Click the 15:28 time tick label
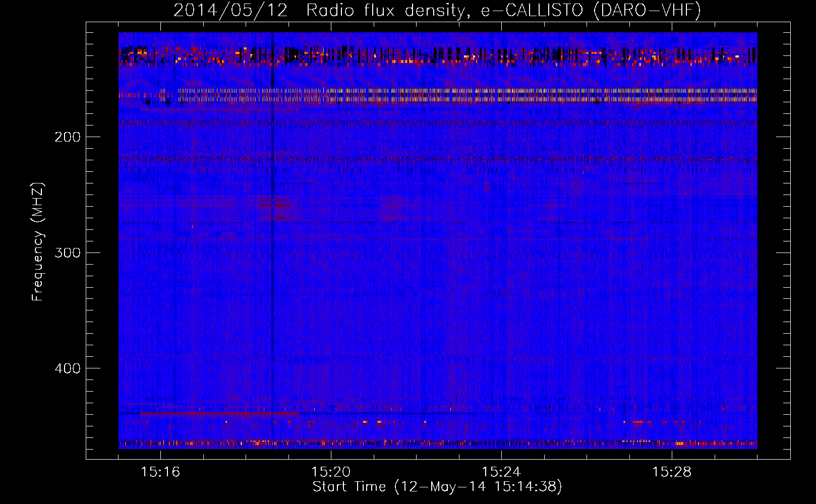 [x=672, y=472]
